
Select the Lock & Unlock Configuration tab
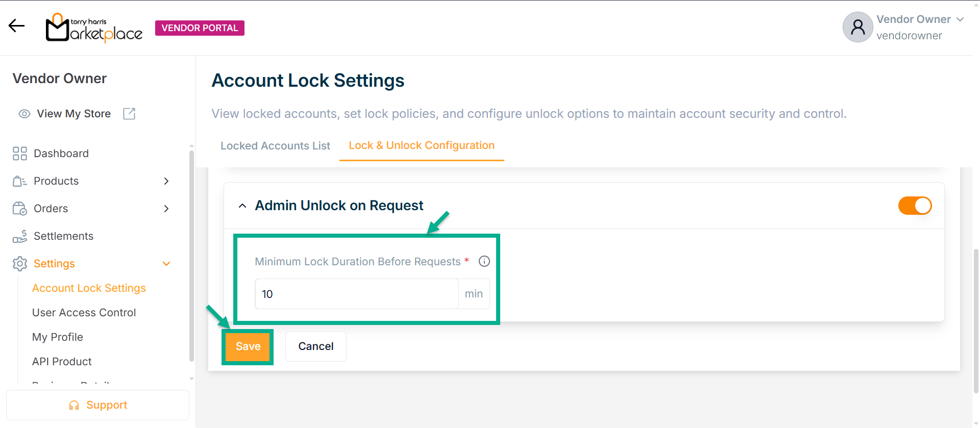coord(422,145)
